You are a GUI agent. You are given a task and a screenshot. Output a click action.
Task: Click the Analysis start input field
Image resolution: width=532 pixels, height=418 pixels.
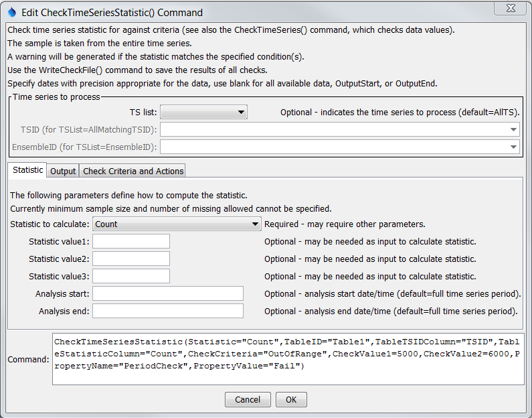coord(168,293)
